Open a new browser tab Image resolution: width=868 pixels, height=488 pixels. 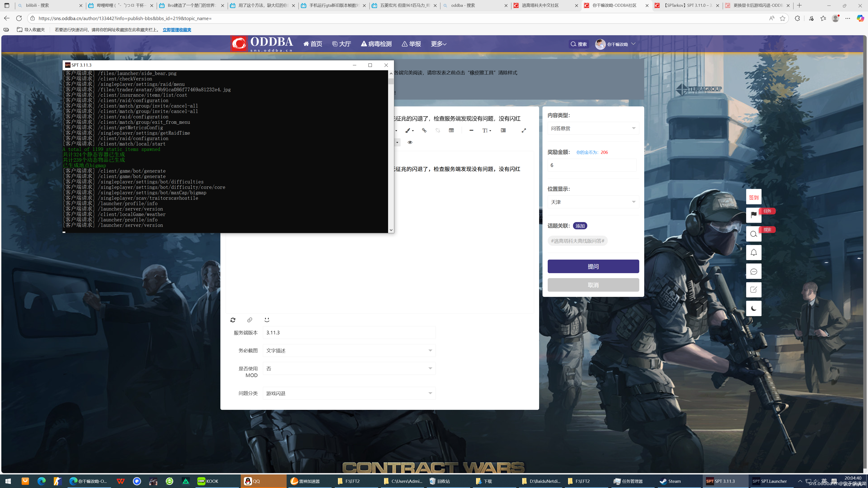click(799, 5)
